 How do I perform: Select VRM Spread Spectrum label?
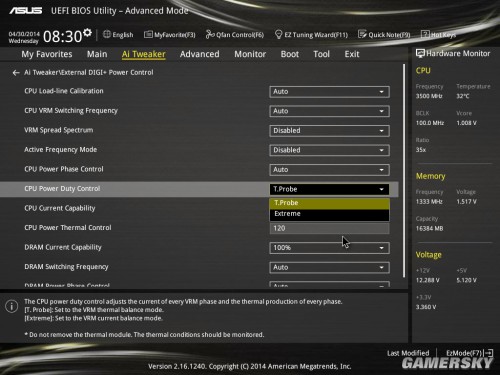[58, 130]
